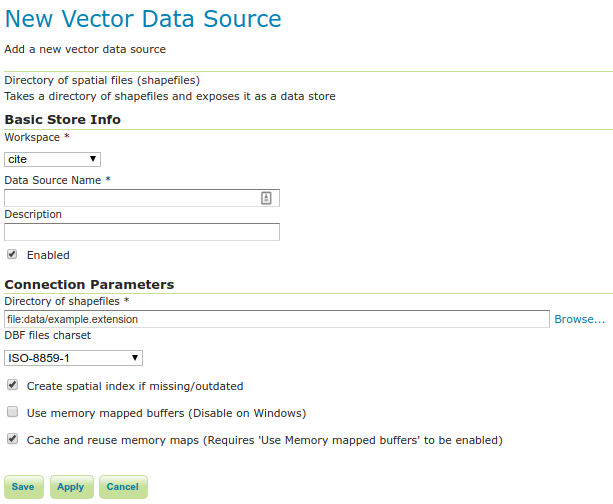Click the New Vector Data Source page title

[x=143, y=19]
